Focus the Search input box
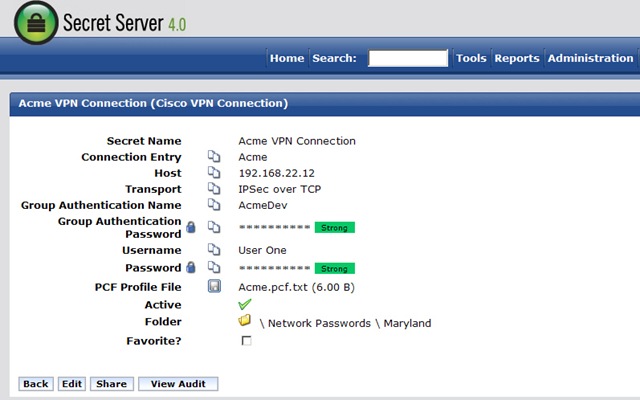The image size is (640, 400). coord(408,58)
